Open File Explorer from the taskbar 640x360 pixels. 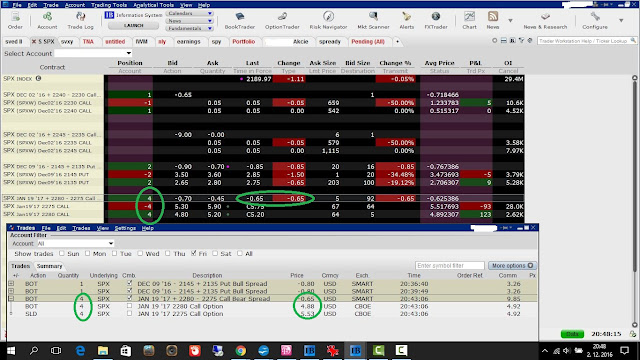(103, 350)
